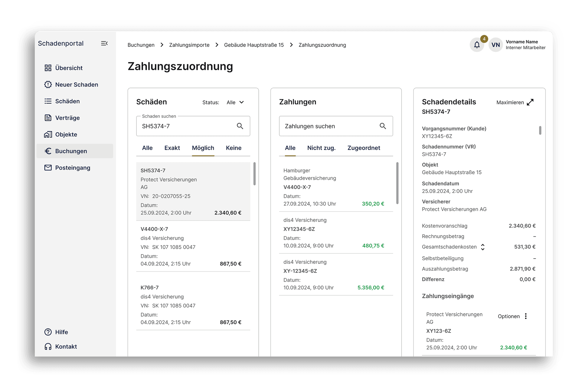
Task: Click the VN user avatar menu
Action: point(495,45)
